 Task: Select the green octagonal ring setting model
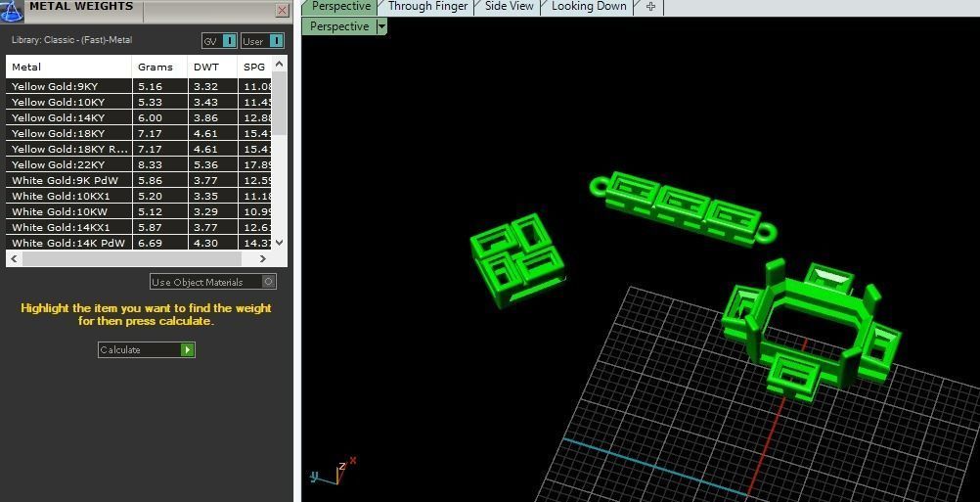coord(811,329)
